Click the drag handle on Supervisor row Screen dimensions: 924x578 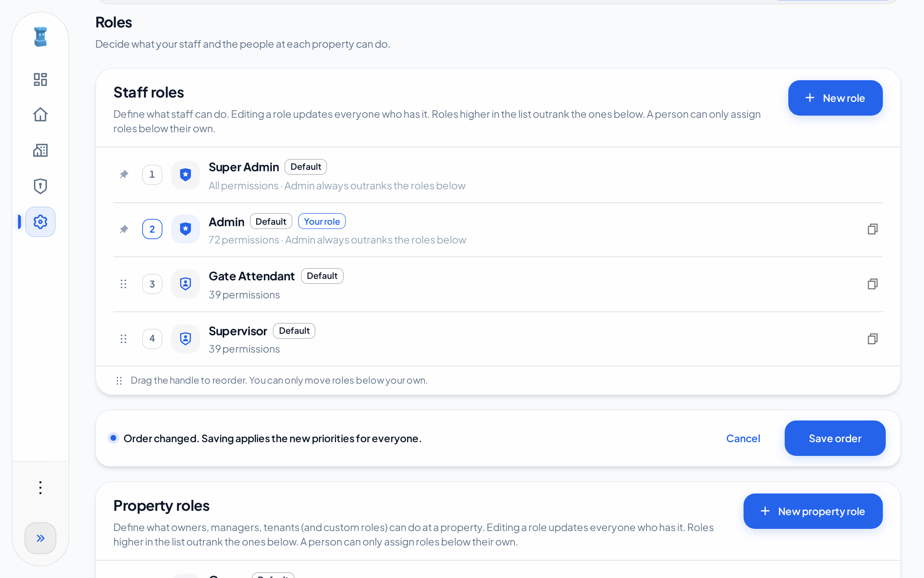click(123, 339)
